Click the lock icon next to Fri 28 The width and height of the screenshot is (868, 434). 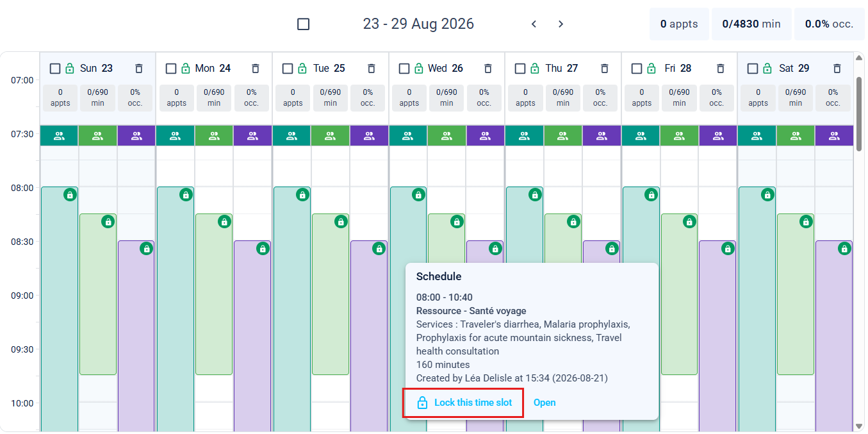pos(651,69)
